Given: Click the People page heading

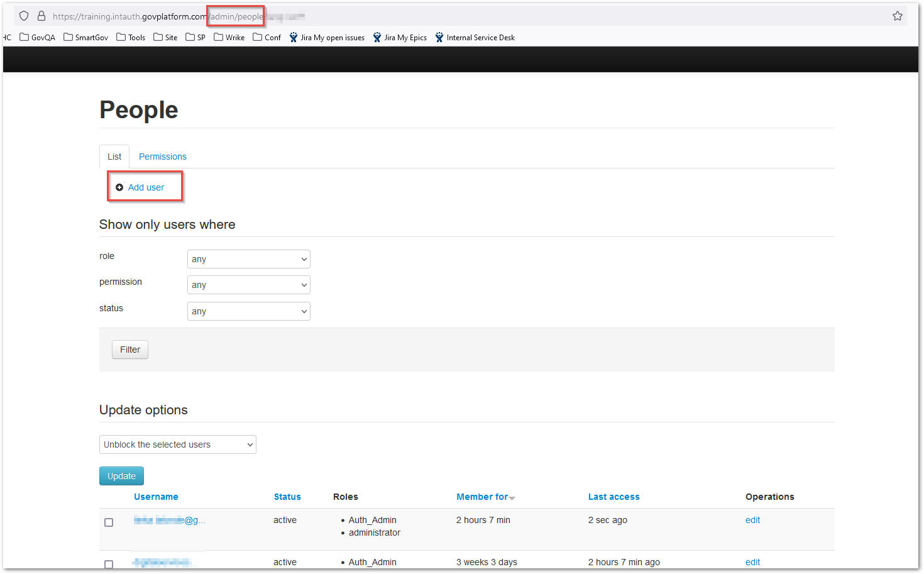Looking at the screenshot, I should pyautogui.click(x=139, y=110).
